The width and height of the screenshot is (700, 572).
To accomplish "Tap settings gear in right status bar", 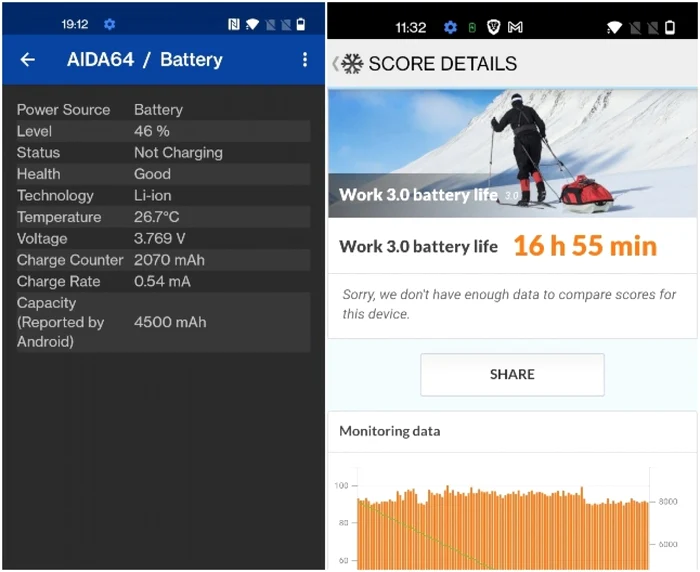I will [x=450, y=28].
